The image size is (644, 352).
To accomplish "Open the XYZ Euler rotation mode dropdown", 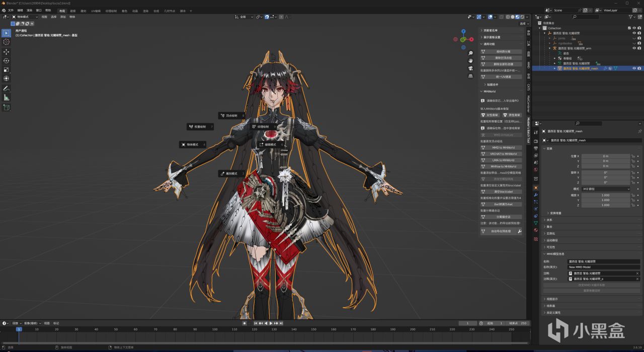I will [x=605, y=189].
